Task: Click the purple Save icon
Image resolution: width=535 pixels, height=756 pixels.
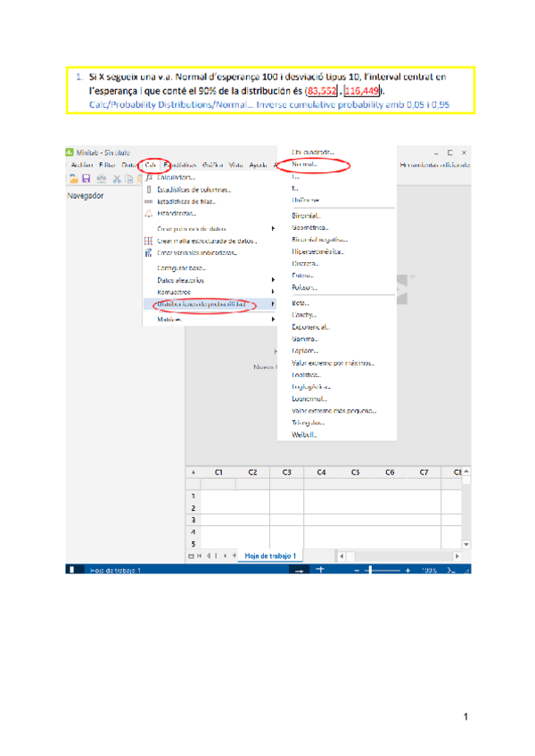Action: click(x=86, y=179)
